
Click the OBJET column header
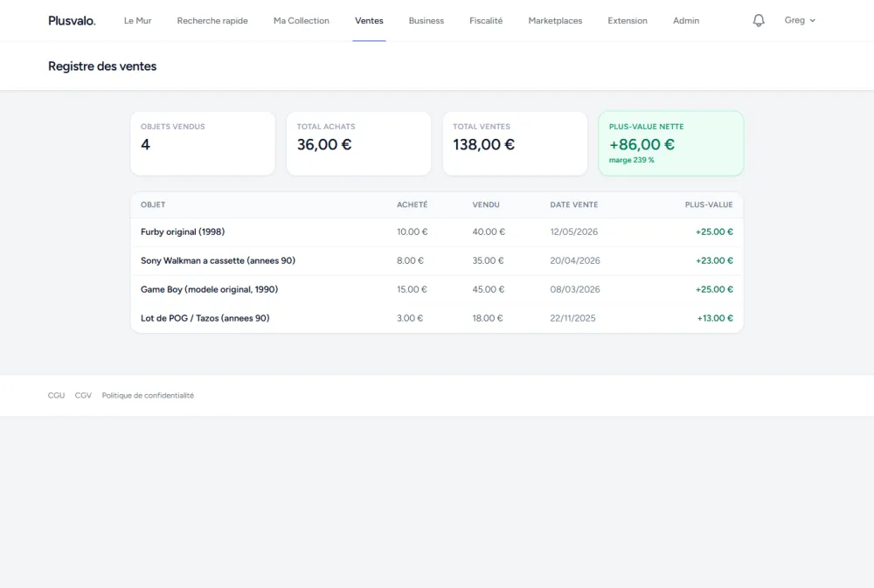click(x=153, y=204)
